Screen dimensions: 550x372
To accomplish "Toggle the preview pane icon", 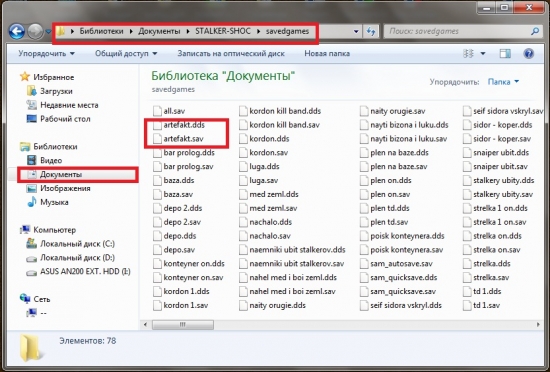I will (x=505, y=54).
